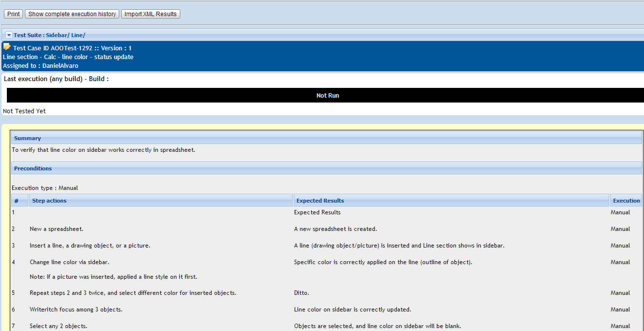
Task: Click the Test Suite : Sidebar/ Line/ title
Action: click(x=49, y=35)
